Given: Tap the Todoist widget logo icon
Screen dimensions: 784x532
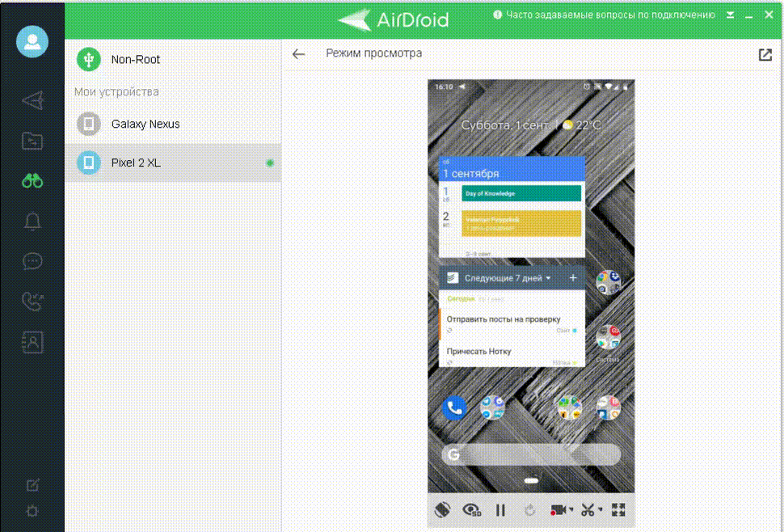Looking at the screenshot, I should (x=453, y=277).
